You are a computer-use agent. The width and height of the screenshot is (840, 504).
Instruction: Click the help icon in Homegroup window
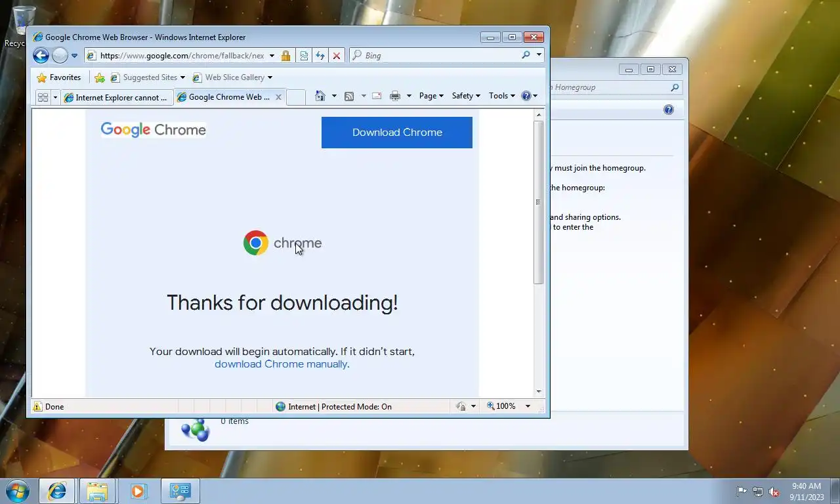pos(669,110)
